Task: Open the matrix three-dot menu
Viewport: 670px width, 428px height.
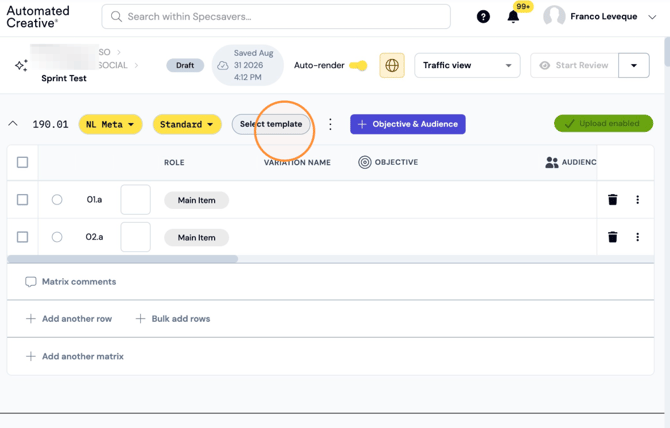Action: [x=330, y=124]
